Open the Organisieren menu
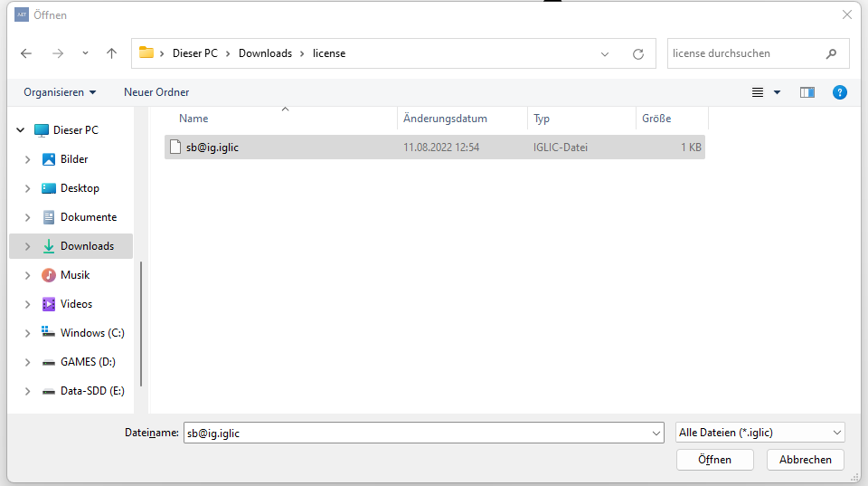The height and width of the screenshot is (486, 868). click(60, 92)
